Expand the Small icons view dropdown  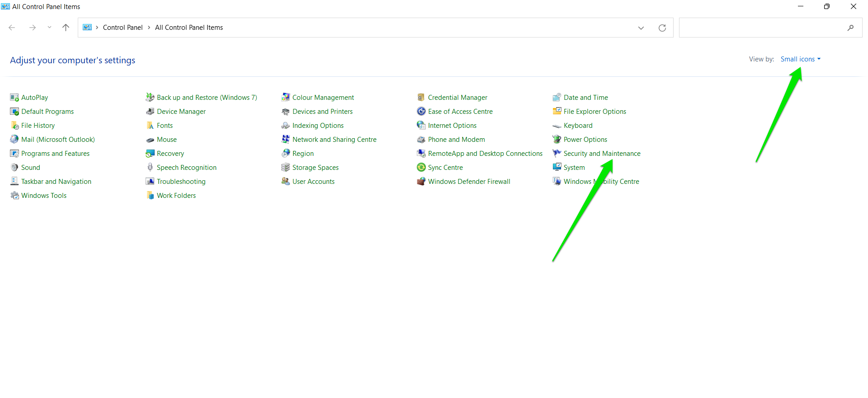pos(801,59)
